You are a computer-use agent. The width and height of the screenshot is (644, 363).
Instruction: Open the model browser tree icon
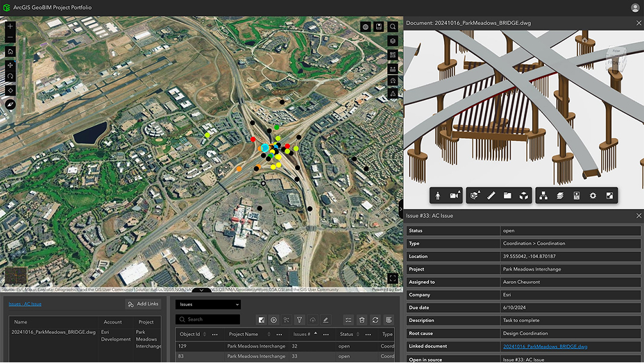[x=543, y=196]
